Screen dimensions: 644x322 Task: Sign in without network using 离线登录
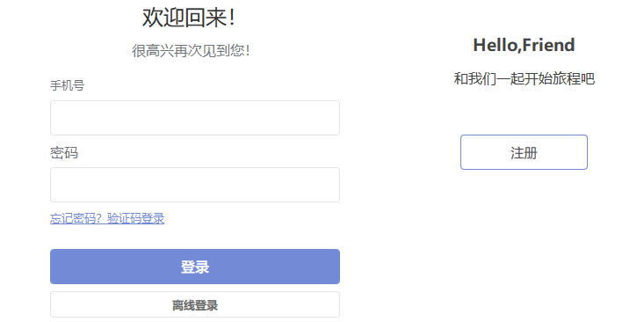pos(195,304)
